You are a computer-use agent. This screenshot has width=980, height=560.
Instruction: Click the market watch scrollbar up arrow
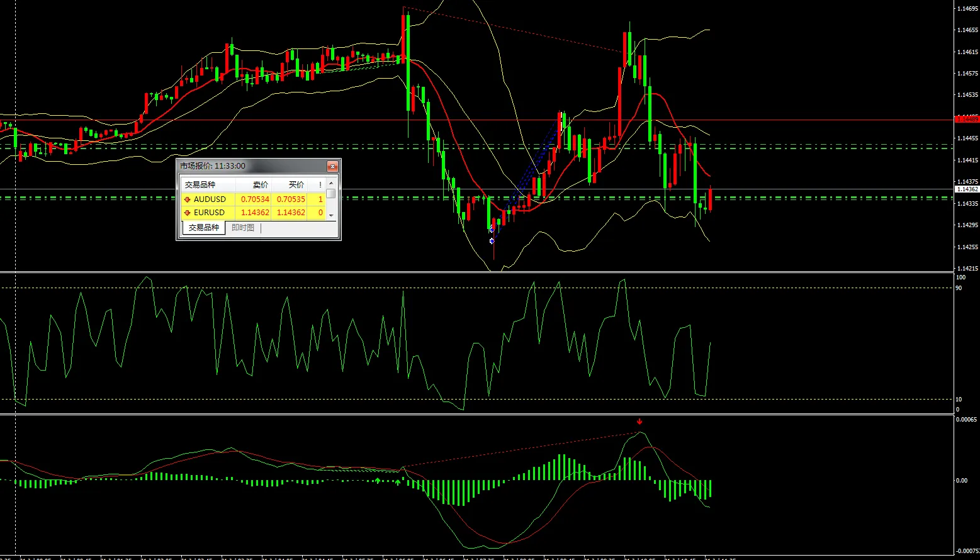(331, 183)
